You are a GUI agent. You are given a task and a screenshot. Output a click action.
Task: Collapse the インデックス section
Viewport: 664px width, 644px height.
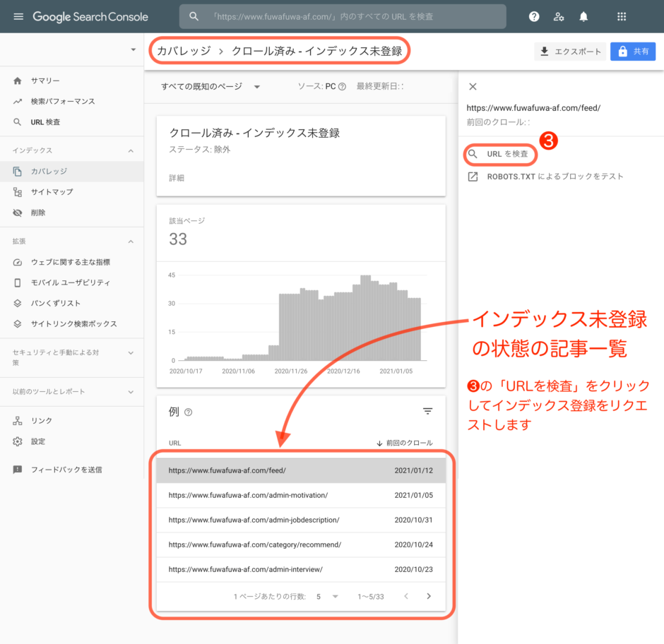click(x=131, y=150)
